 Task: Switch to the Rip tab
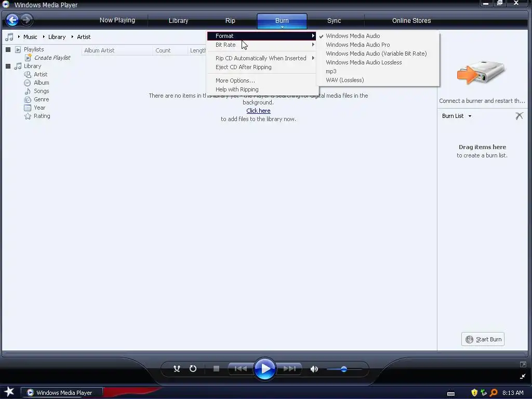230,21
